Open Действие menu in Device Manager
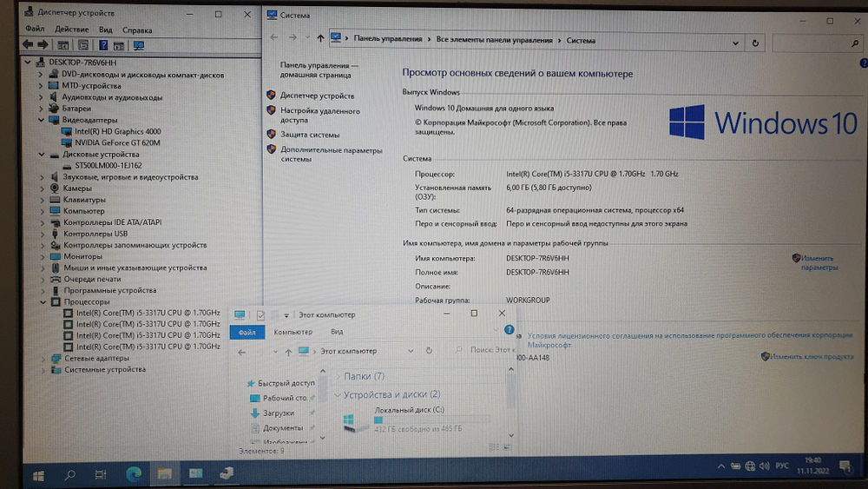 pyautogui.click(x=71, y=30)
